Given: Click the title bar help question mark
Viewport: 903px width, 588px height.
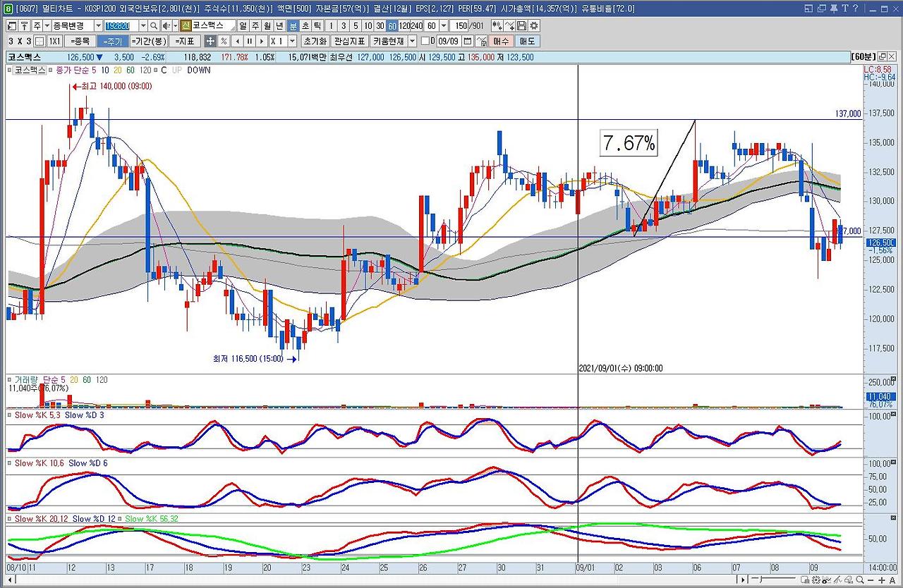Looking at the screenshot, I should 856,8.
